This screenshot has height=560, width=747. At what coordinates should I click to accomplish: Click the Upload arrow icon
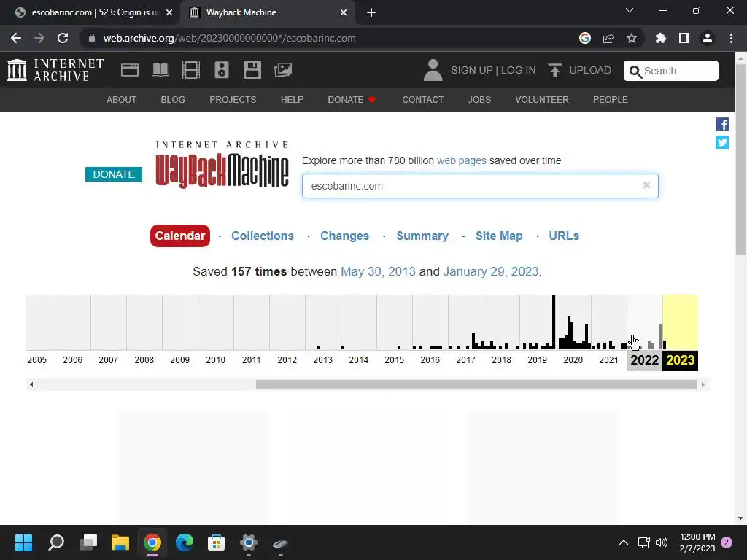(554, 70)
